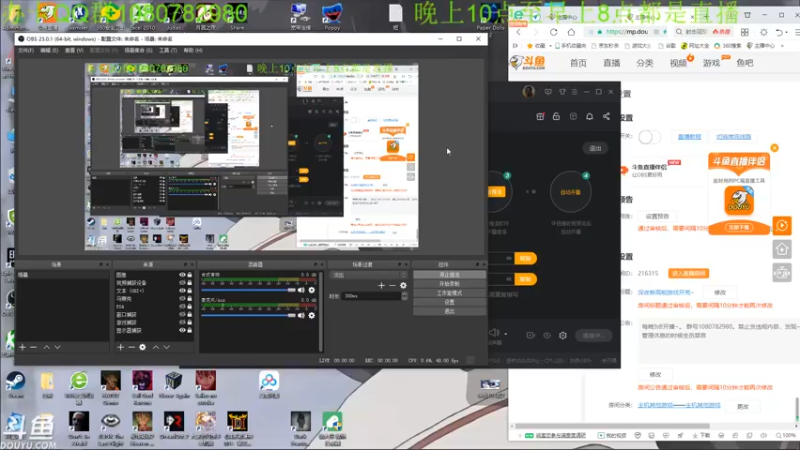Open desktop audio (台式音响) gear settings
Screen dimensions: 800x450
click(312, 290)
